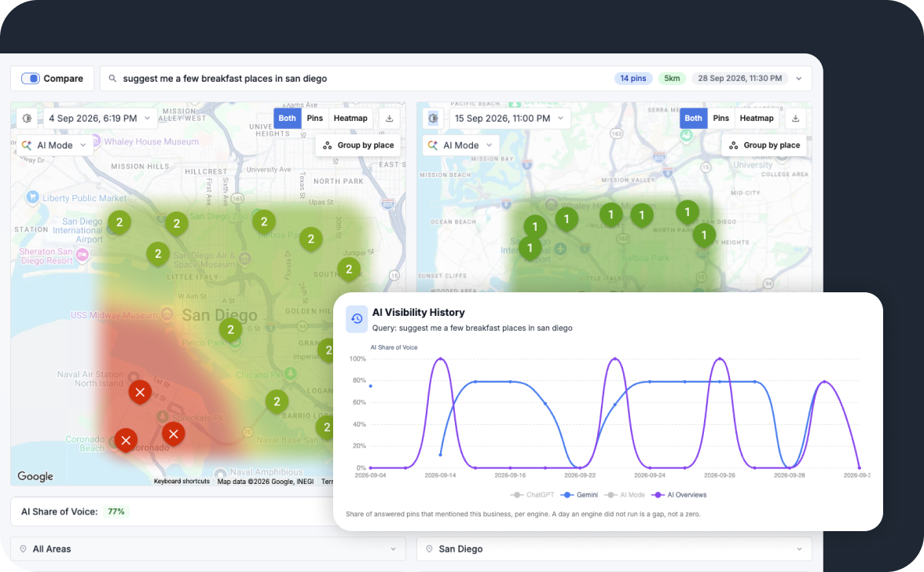Image resolution: width=924 pixels, height=572 pixels.
Task: Click Group by place on the right map
Action: click(x=764, y=145)
